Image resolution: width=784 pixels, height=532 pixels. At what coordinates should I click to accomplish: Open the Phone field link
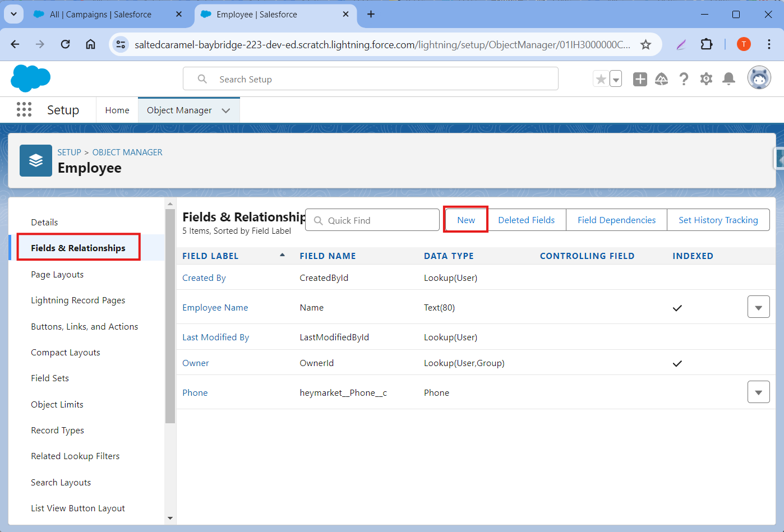(x=195, y=393)
